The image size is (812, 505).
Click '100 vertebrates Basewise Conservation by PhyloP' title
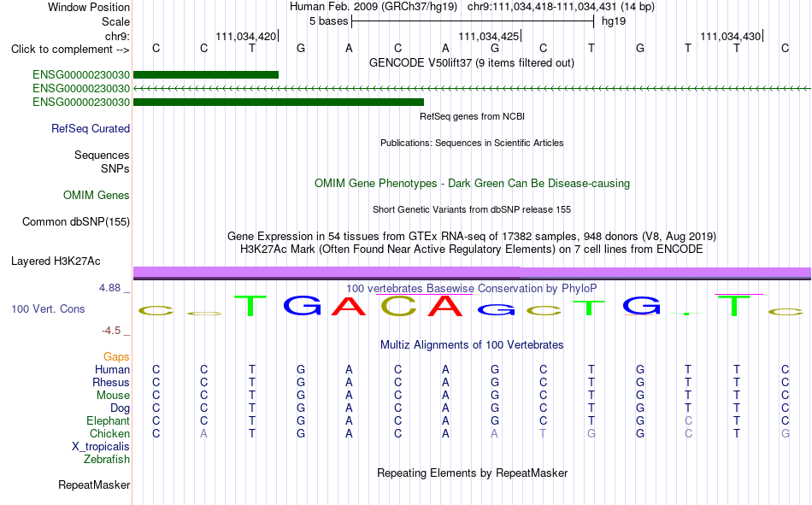pos(472,289)
